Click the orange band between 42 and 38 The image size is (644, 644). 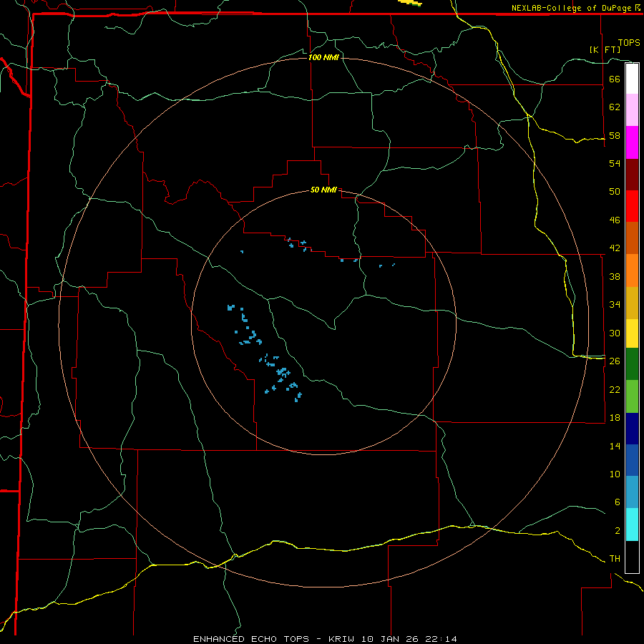point(632,270)
